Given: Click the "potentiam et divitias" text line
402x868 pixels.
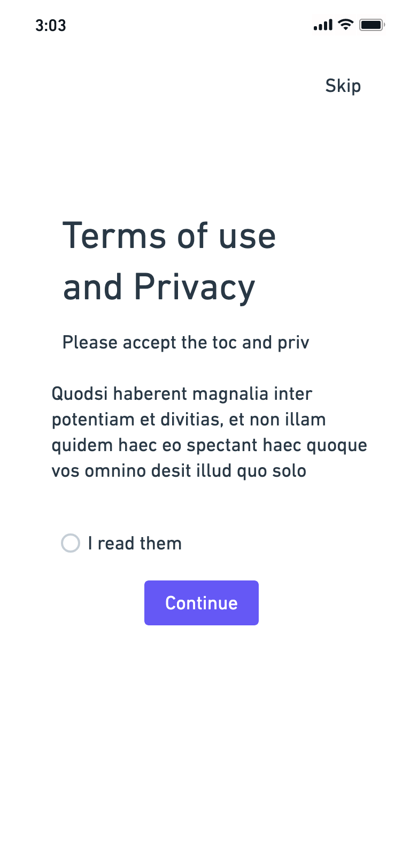Looking at the screenshot, I should point(189,420).
